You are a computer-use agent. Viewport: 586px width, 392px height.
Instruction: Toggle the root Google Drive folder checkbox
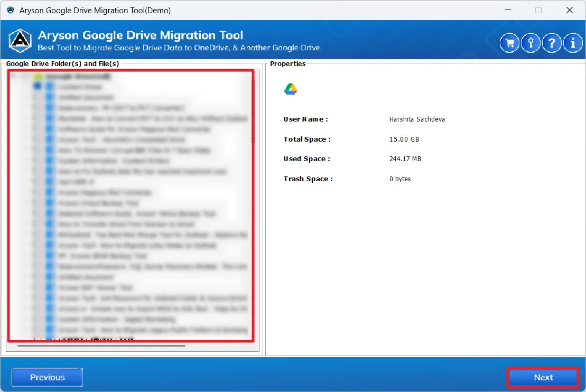pos(25,77)
